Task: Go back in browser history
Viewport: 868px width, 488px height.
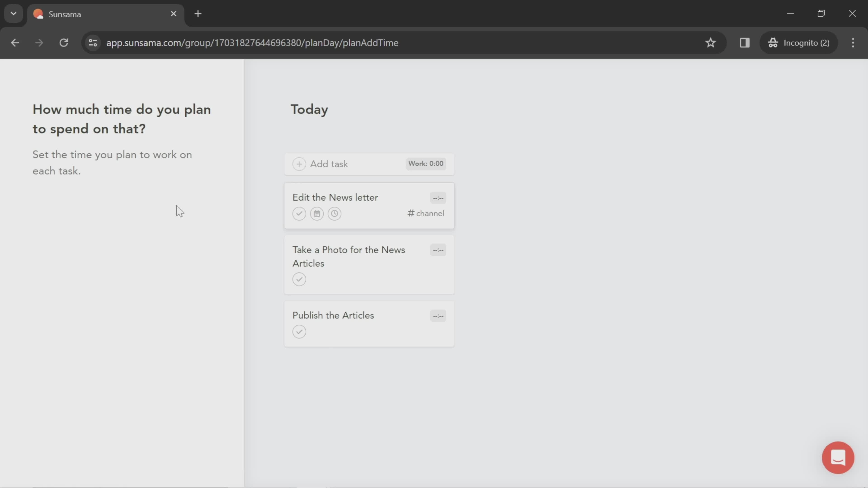Action: 15,43
